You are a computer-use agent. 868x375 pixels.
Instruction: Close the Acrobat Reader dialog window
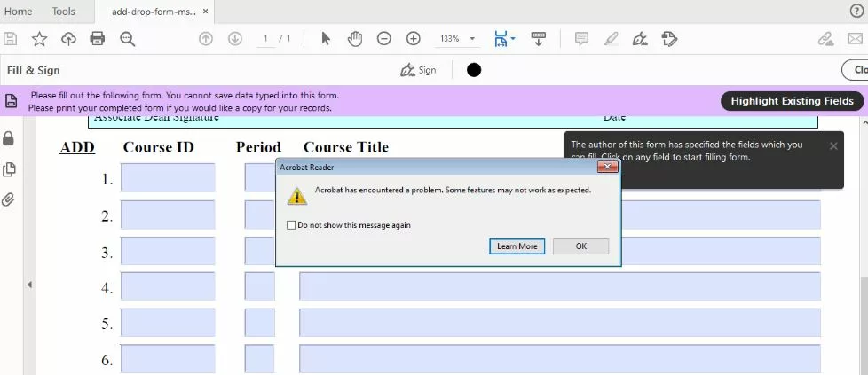click(608, 167)
